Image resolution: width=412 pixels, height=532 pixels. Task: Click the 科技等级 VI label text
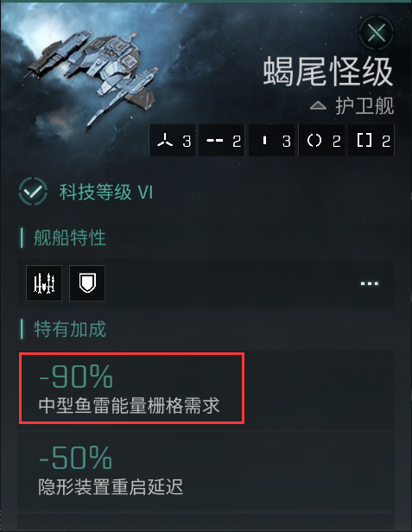coord(106,192)
